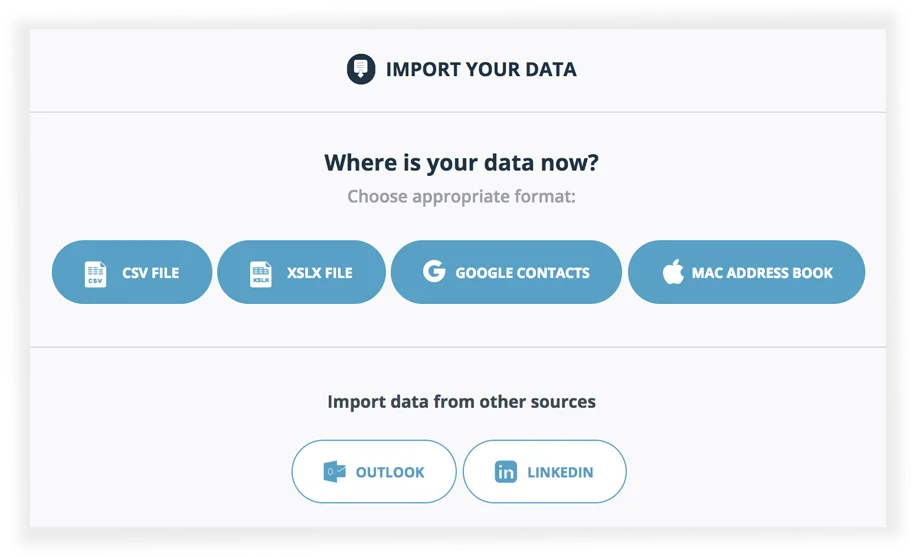Viewport: 916px width, 557px height.
Task: Click the LinkedIn 'in' logo
Action: (506, 472)
